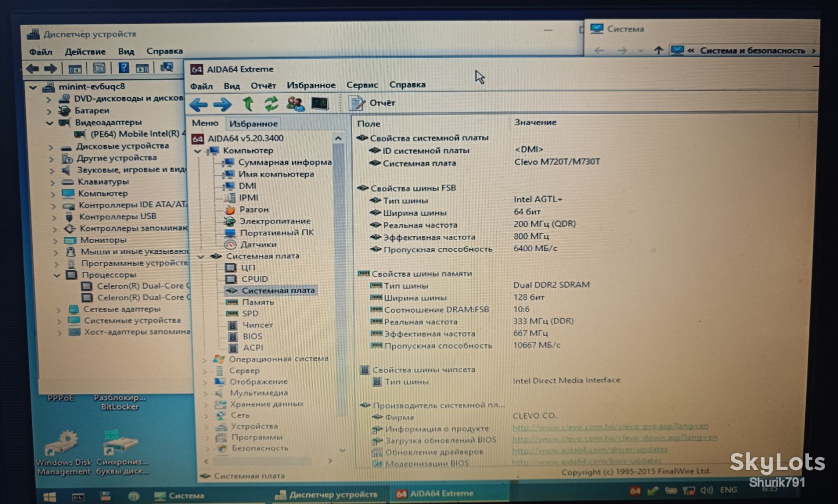
Task: Click the Windows Start button on taskbar
Action: [x=50, y=497]
